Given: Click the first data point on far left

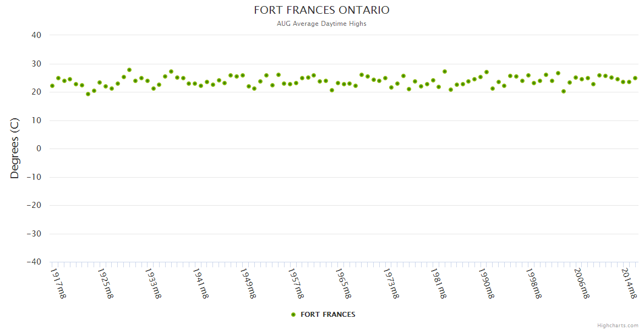Looking at the screenshot, I should click(x=52, y=86).
